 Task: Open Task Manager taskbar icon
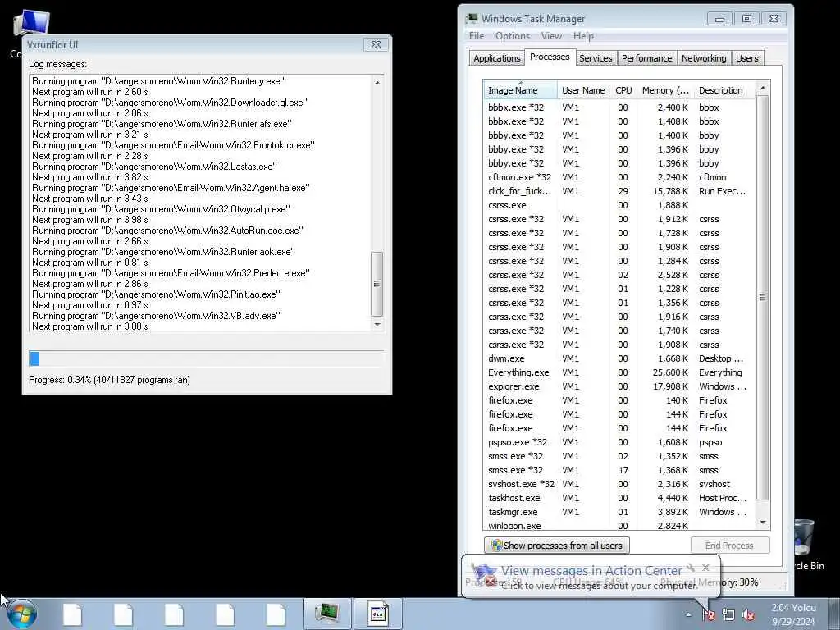326,614
